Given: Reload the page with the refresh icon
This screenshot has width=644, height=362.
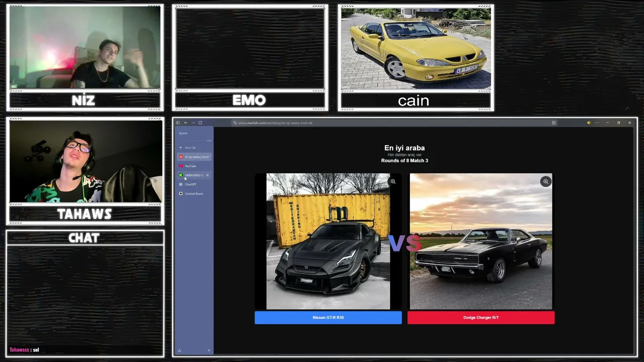Looking at the screenshot, I should click(x=200, y=123).
